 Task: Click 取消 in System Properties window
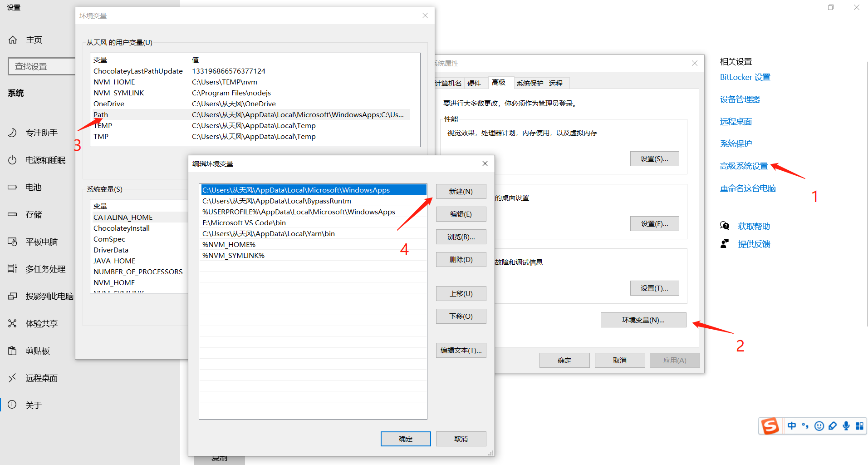(620, 361)
